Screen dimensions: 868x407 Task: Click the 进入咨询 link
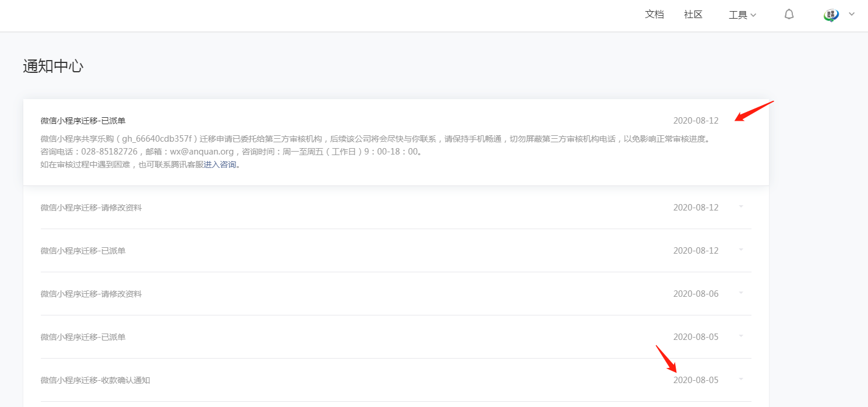coord(220,164)
